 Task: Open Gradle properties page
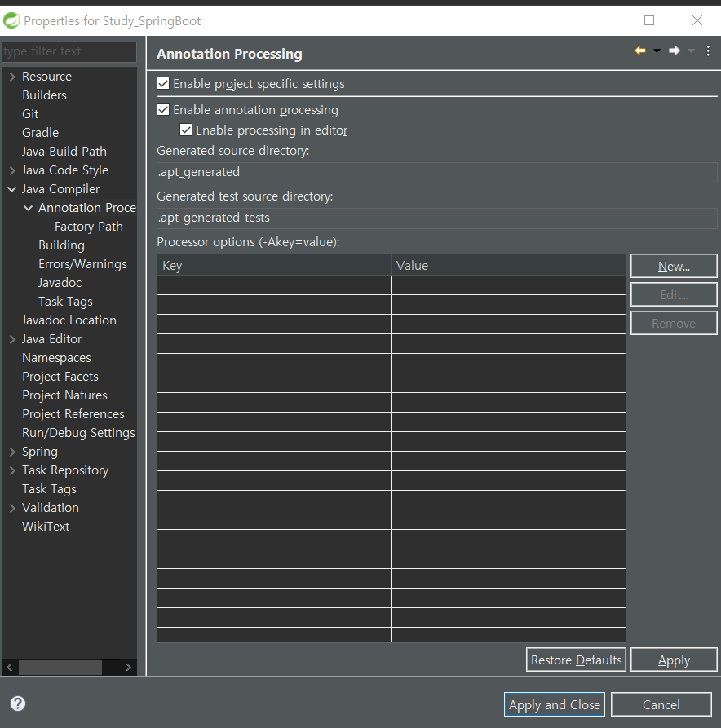(x=41, y=133)
